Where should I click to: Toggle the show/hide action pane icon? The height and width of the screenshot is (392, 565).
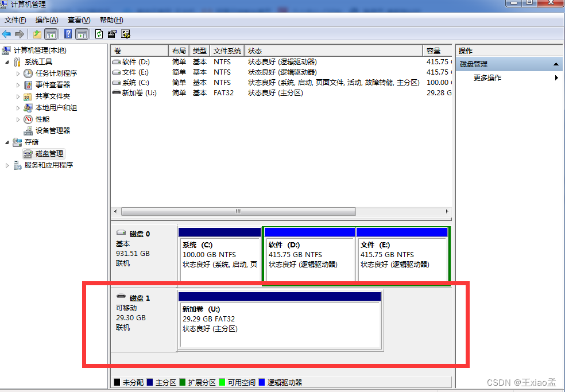click(82, 34)
